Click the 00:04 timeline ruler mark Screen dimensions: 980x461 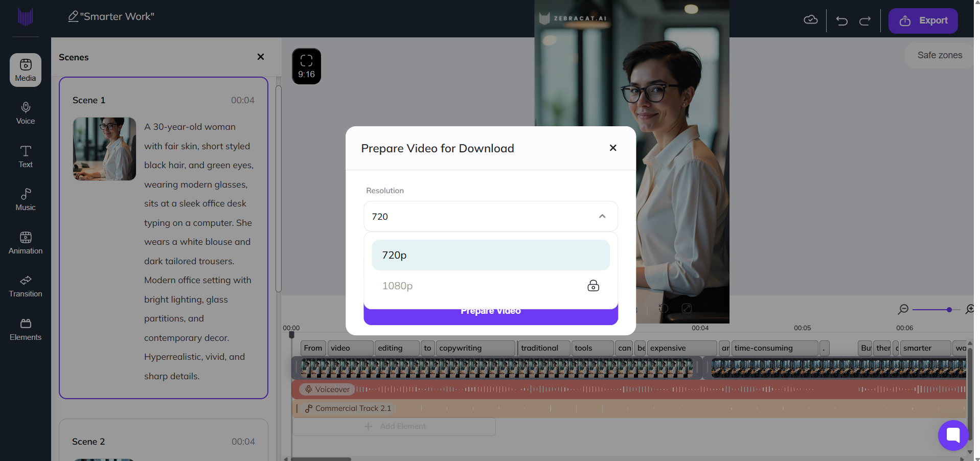[x=700, y=328]
